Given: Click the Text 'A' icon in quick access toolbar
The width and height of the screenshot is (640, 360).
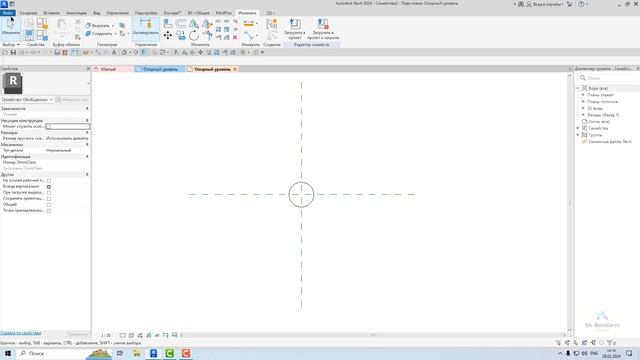Looking at the screenshot, I should 114,53.
